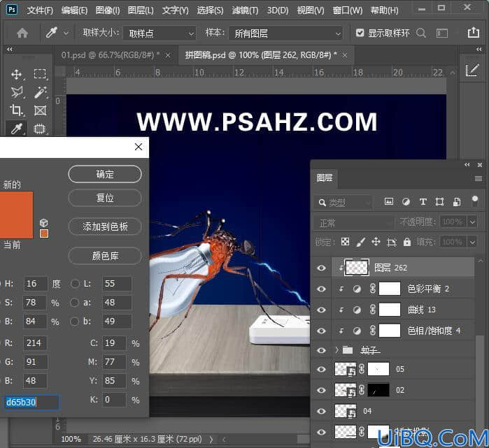
Task: Click the Share icon at top right
Action: 474,32
